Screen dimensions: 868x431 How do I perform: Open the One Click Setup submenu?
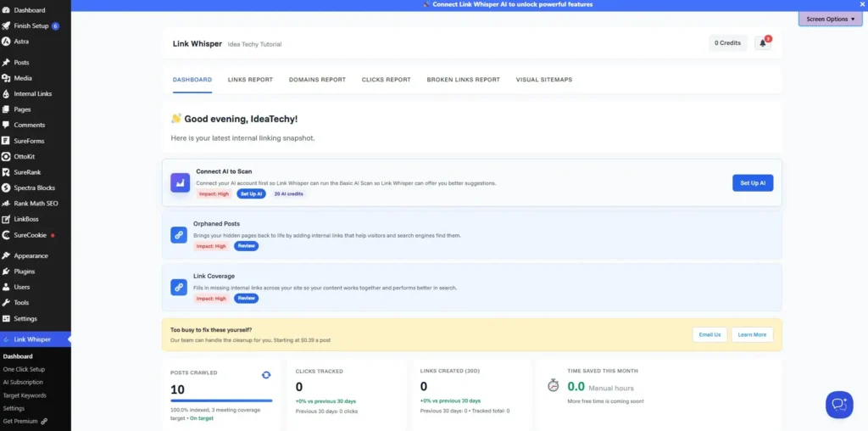pyautogui.click(x=24, y=370)
